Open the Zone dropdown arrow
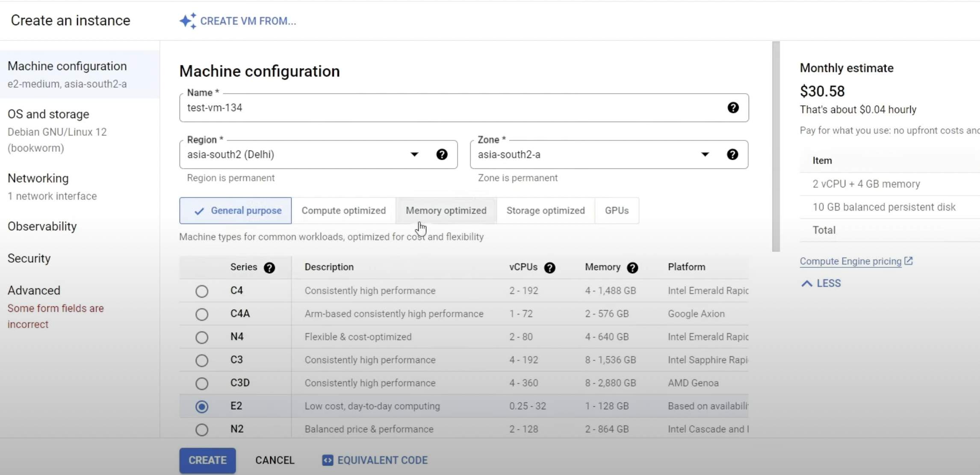 (705, 155)
